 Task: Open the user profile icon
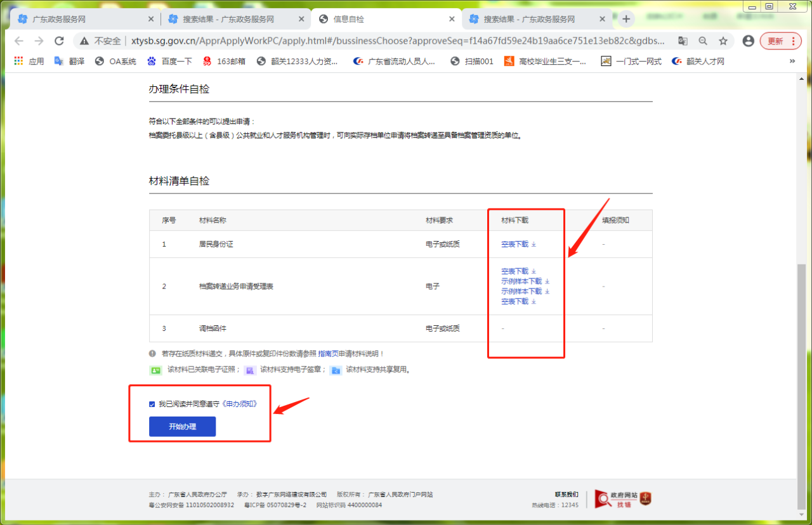pyautogui.click(x=748, y=41)
